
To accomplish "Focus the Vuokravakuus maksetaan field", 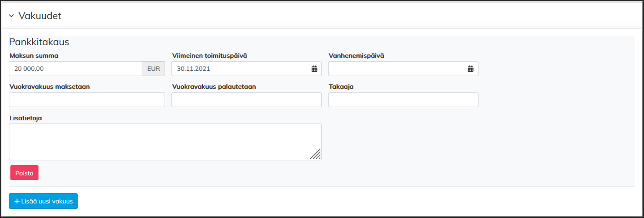I will (x=87, y=100).
